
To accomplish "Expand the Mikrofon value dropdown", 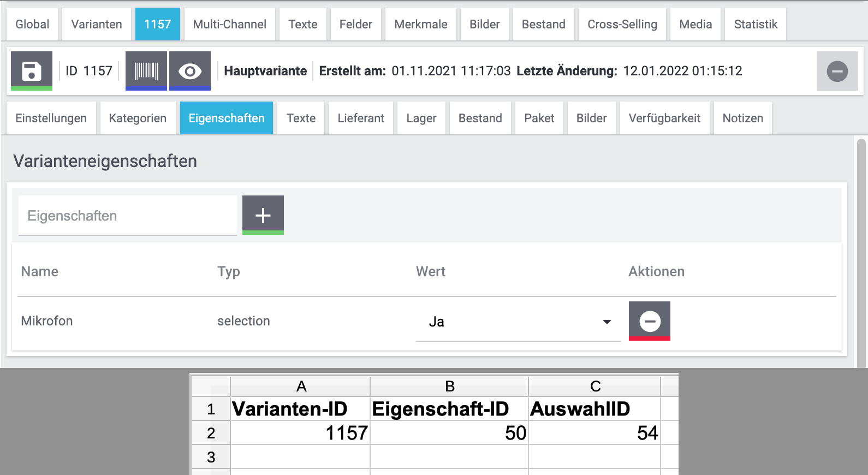I will tap(607, 322).
